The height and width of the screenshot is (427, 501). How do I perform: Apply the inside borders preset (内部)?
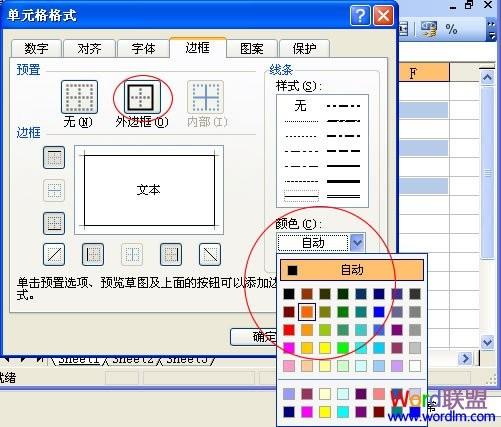coord(206,97)
